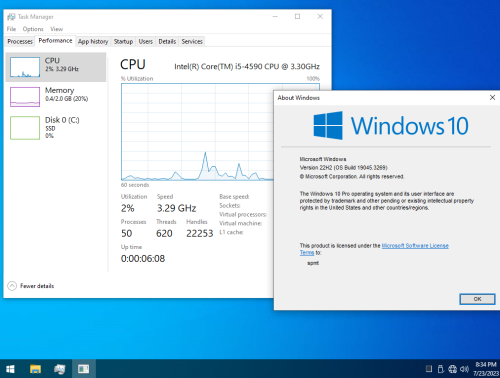This screenshot has height=378, width=500.
Task: Open the View menu in Task Manager
Action: 56,29
